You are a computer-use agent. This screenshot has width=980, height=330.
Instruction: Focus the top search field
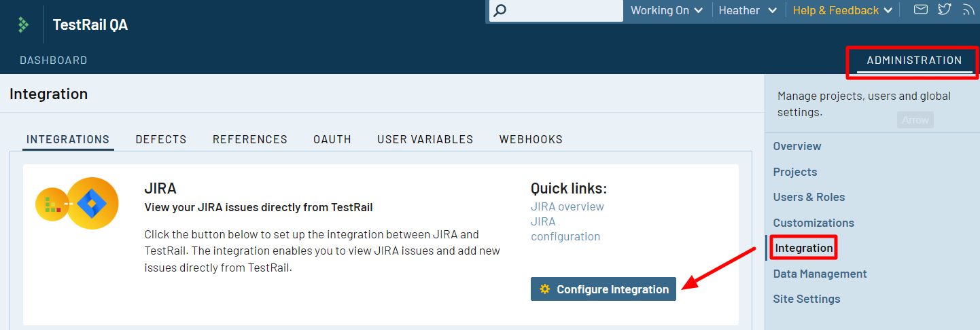click(x=556, y=11)
